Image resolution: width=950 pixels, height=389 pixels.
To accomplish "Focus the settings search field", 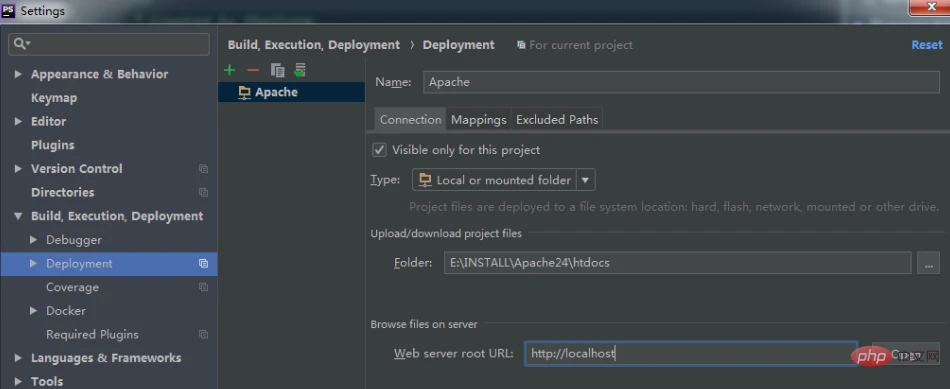I will pos(109,44).
